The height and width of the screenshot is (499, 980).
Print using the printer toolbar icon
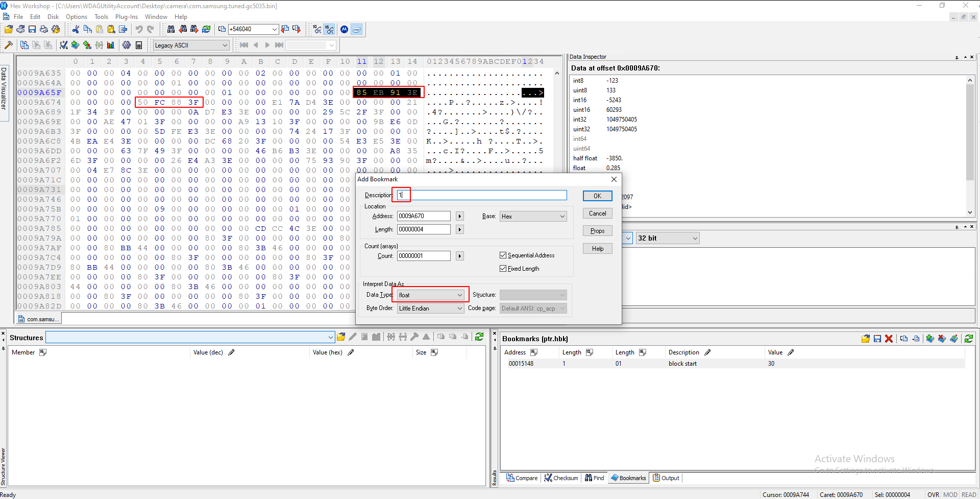coord(44,30)
